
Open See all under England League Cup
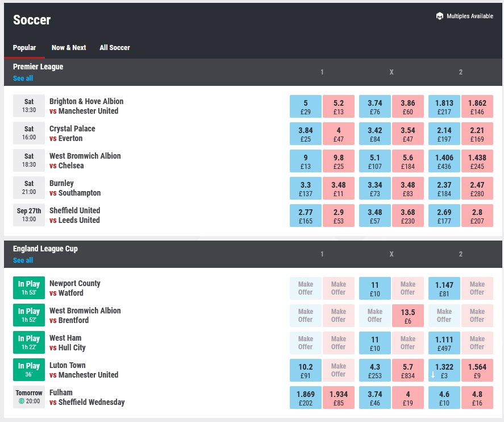(23, 260)
